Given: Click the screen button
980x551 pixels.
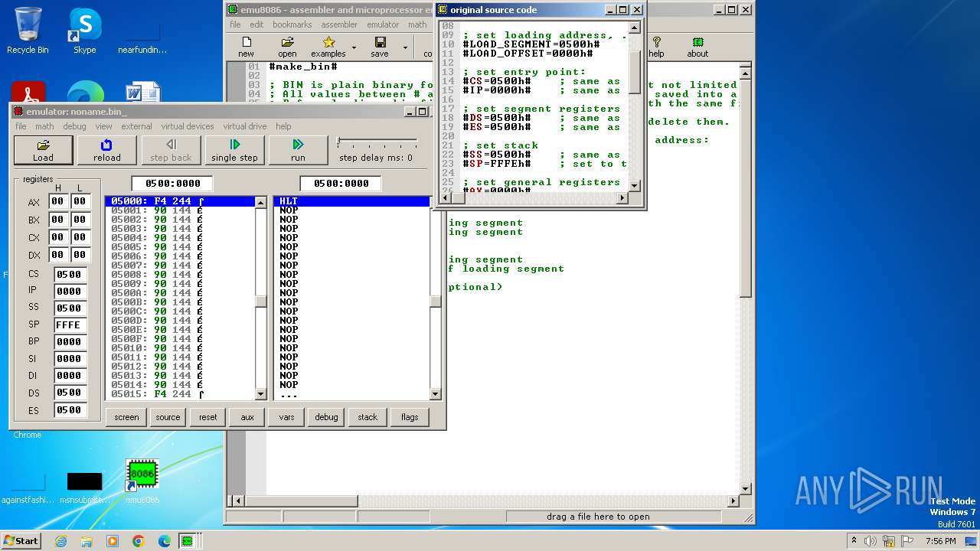Looking at the screenshot, I should click(x=126, y=417).
